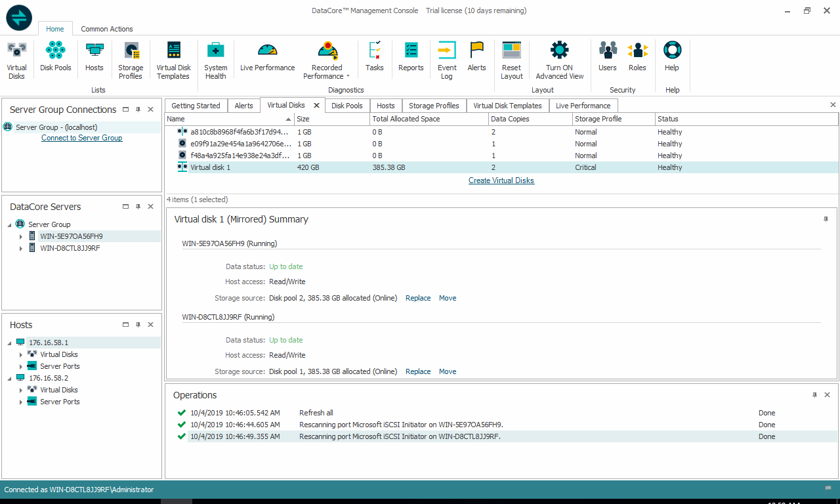Launch Live Performance from the ribbon
840x504 pixels.
tap(268, 56)
